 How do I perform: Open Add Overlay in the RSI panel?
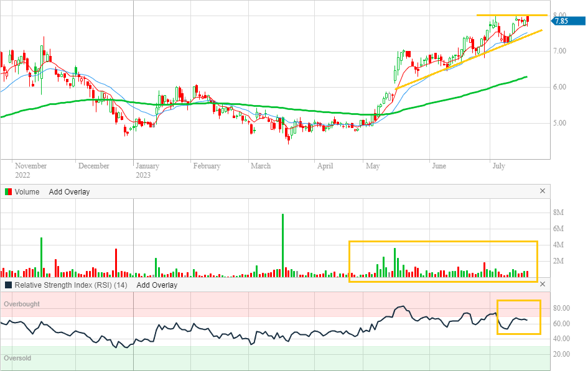point(157,285)
